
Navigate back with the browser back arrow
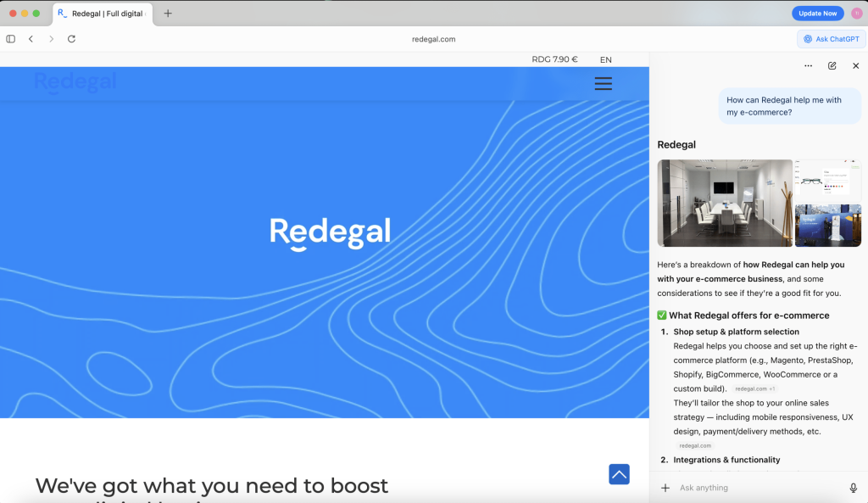point(31,38)
